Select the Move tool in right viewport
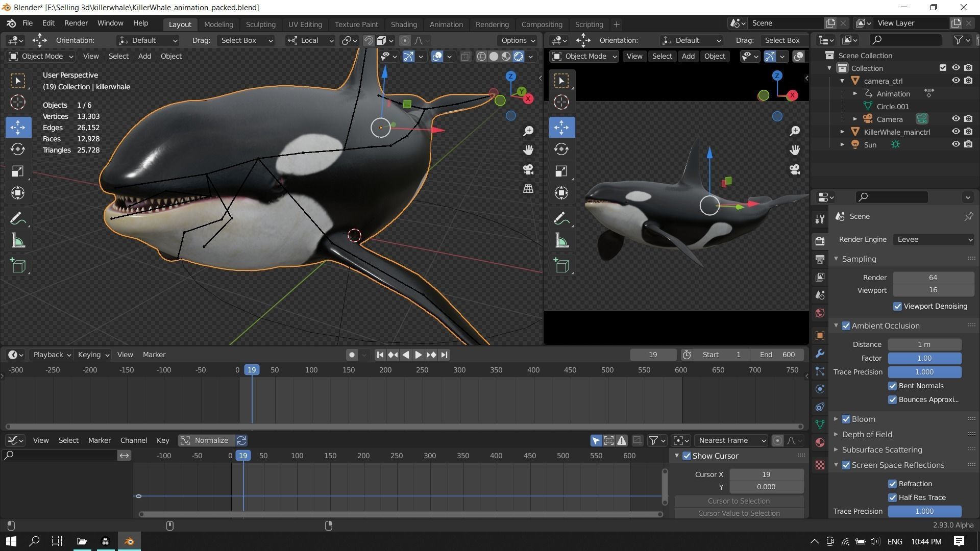 click(x=561, y=127)
